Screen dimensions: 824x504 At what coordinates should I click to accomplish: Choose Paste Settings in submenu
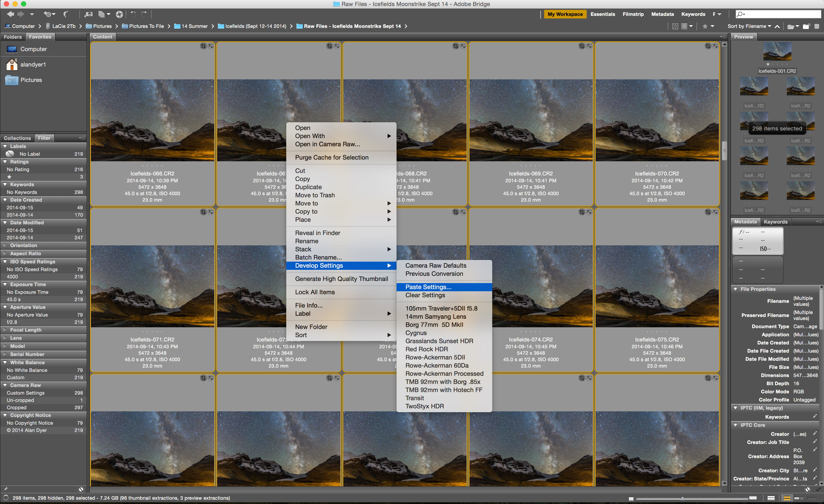428,287
